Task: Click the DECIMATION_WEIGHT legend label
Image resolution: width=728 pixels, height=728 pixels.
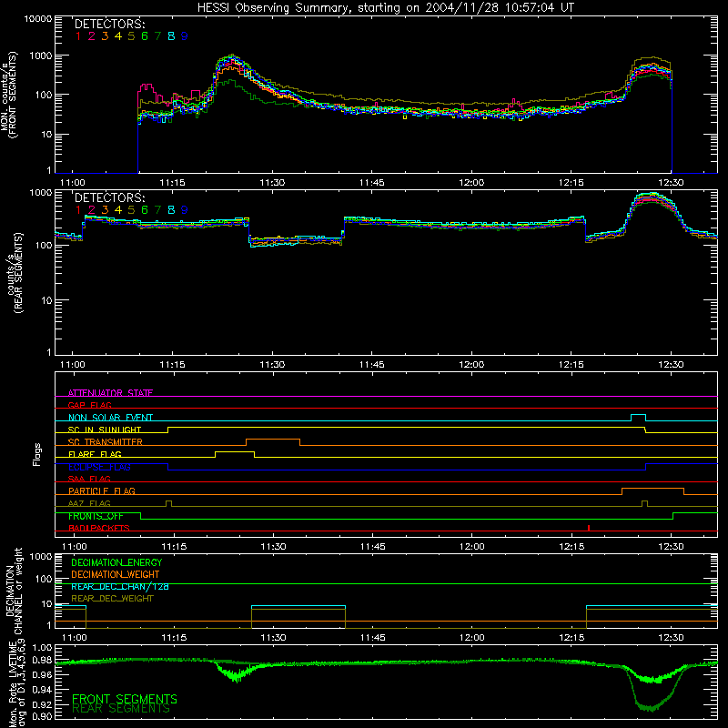Action: click(x=116, y=574)
